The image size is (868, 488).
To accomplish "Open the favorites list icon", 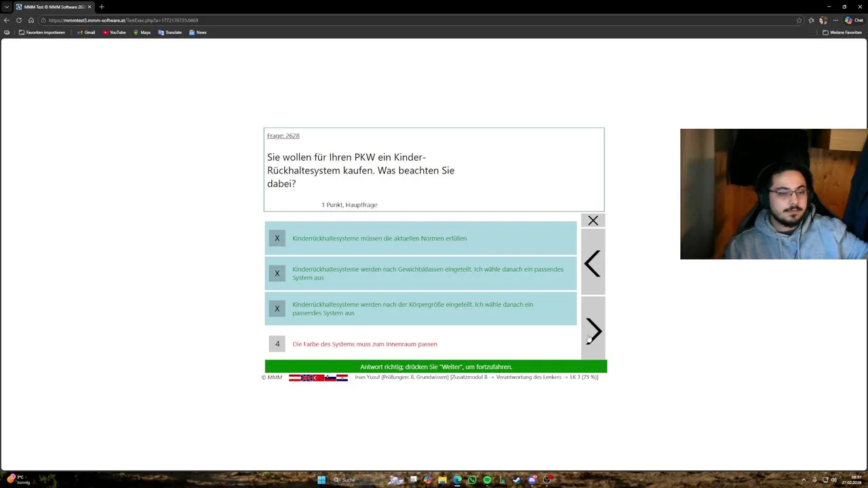I will pyautogui.click(x=811, y=20).
